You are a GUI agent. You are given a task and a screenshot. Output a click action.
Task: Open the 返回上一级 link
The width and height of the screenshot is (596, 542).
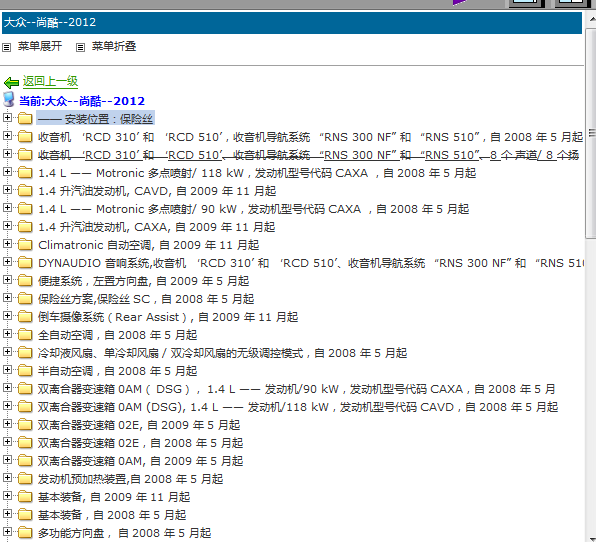point(50,81)
